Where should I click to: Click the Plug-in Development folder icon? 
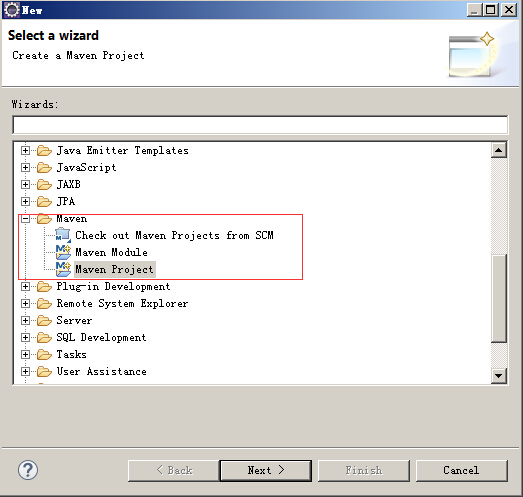click(44, 287)
